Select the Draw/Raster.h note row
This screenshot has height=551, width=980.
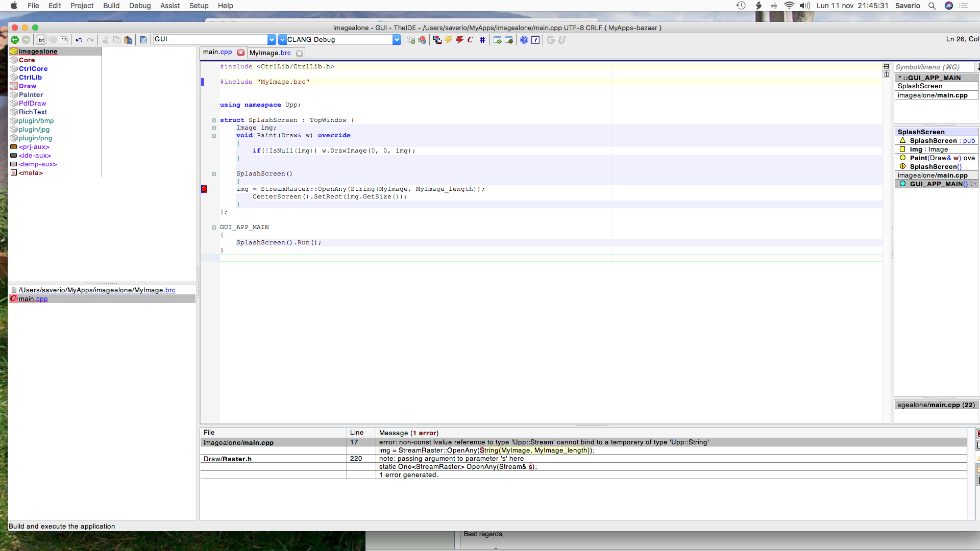click(x=228, y=459)
